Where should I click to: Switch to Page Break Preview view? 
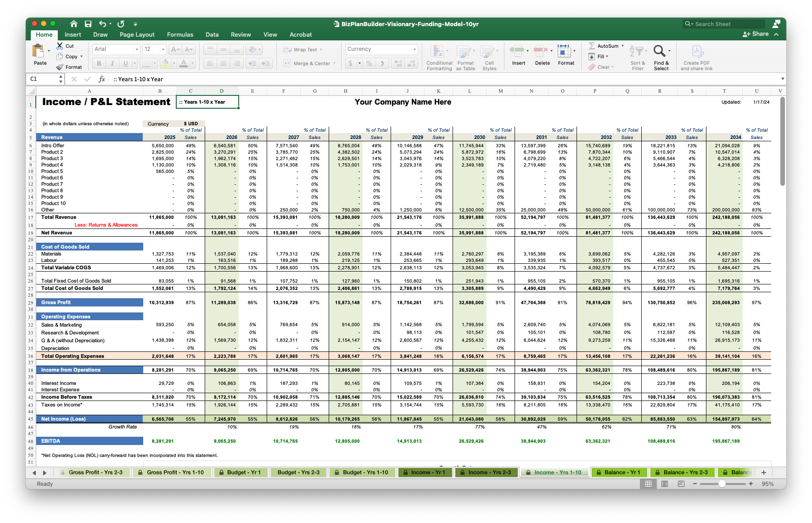[681, 484]
